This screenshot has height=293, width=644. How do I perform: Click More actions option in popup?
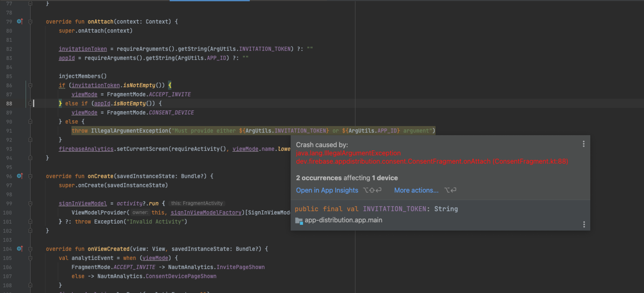click(416, 190)
